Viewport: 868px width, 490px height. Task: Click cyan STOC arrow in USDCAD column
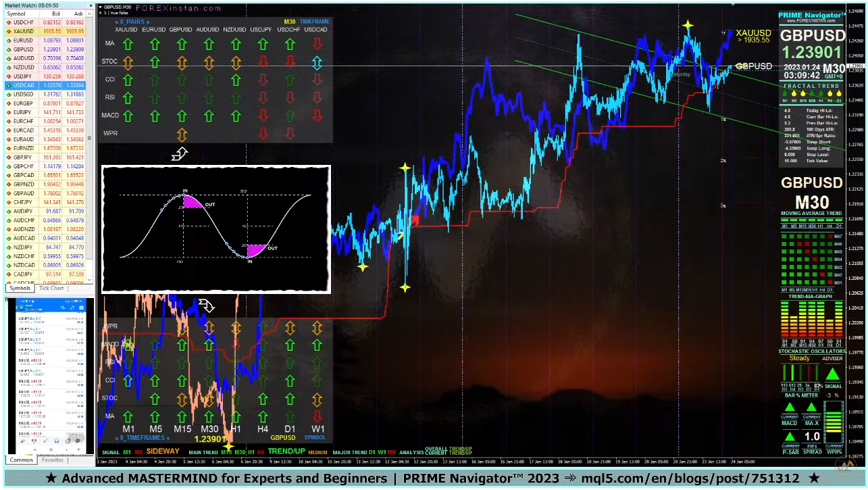click(317, 62)
